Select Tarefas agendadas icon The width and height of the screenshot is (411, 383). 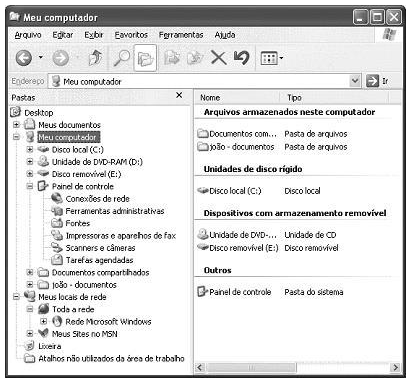[x=57, y=260]
